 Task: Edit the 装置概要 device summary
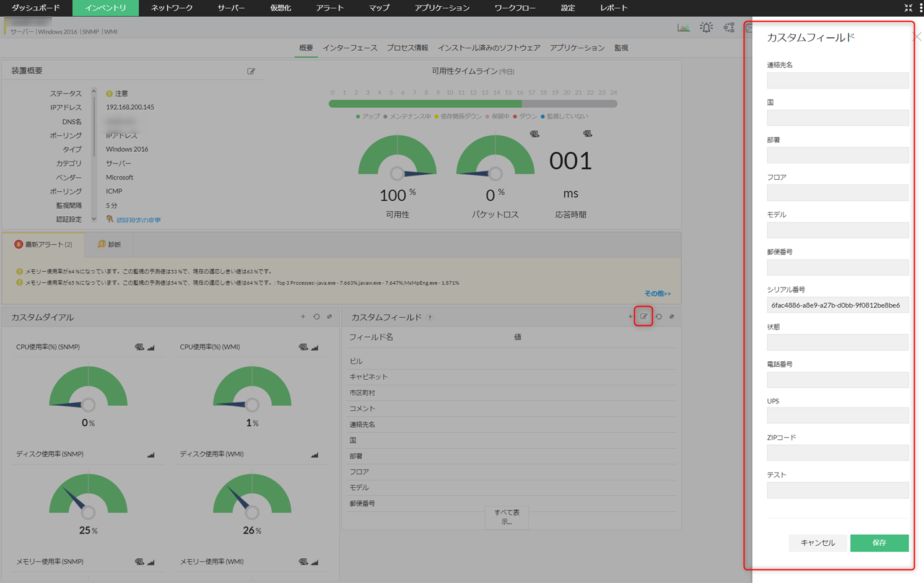(251, 71)
